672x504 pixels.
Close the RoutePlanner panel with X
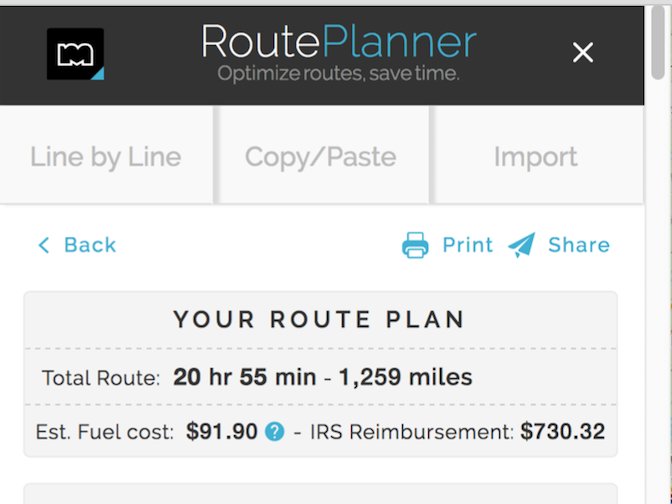(x=583, y=53)
